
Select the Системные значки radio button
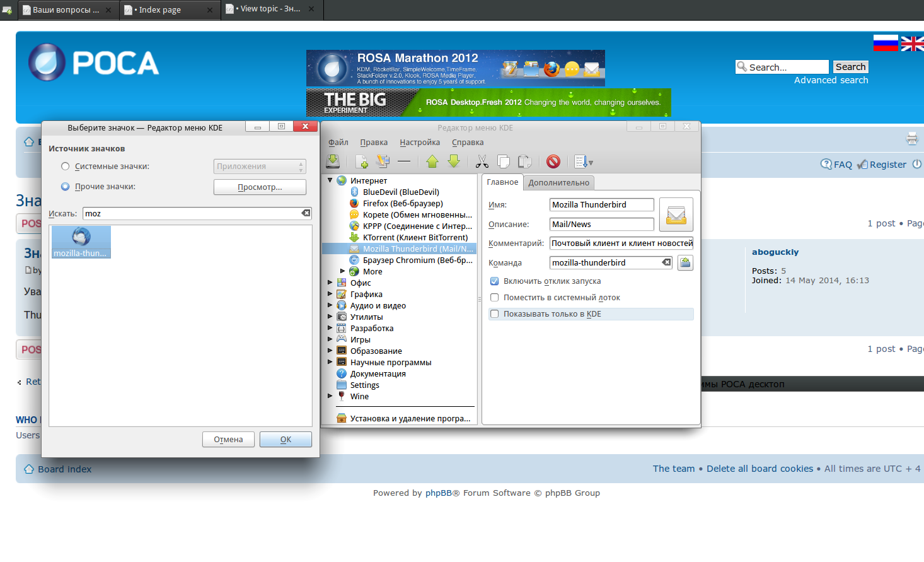pos(65,167)
